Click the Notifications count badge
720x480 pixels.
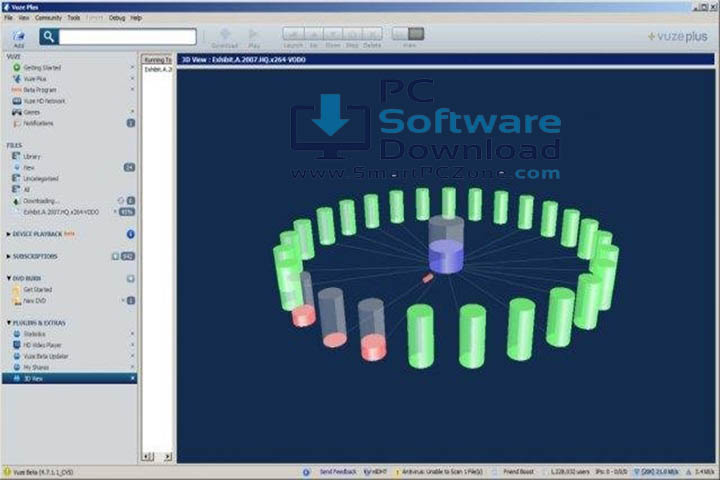[131, 123]
